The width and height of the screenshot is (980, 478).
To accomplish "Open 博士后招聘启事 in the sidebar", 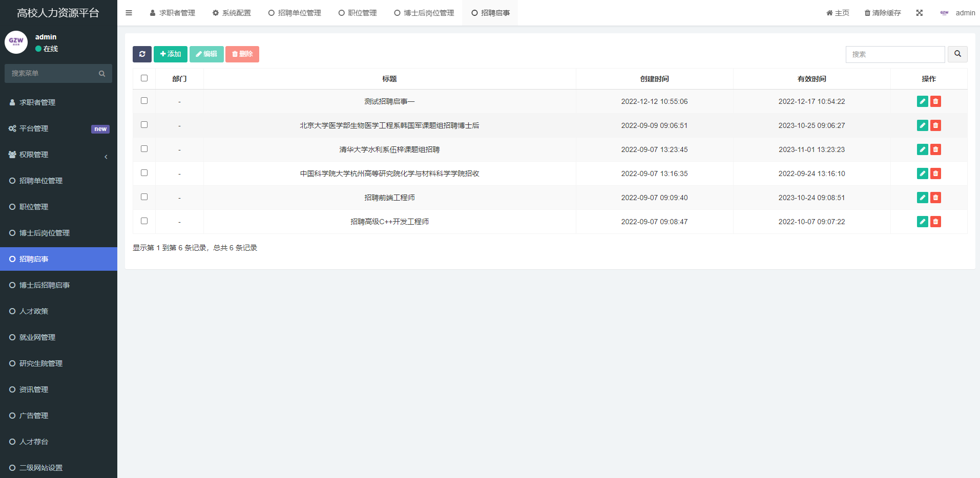I will [x=45, y=285].
